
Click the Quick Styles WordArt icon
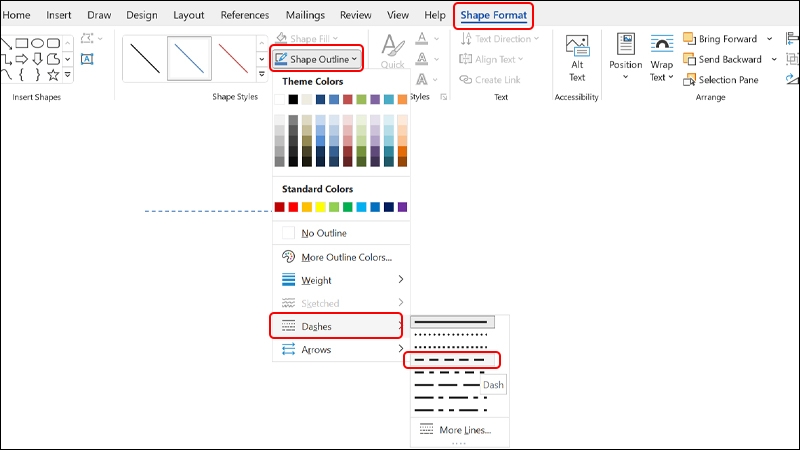tap(392, 46)
